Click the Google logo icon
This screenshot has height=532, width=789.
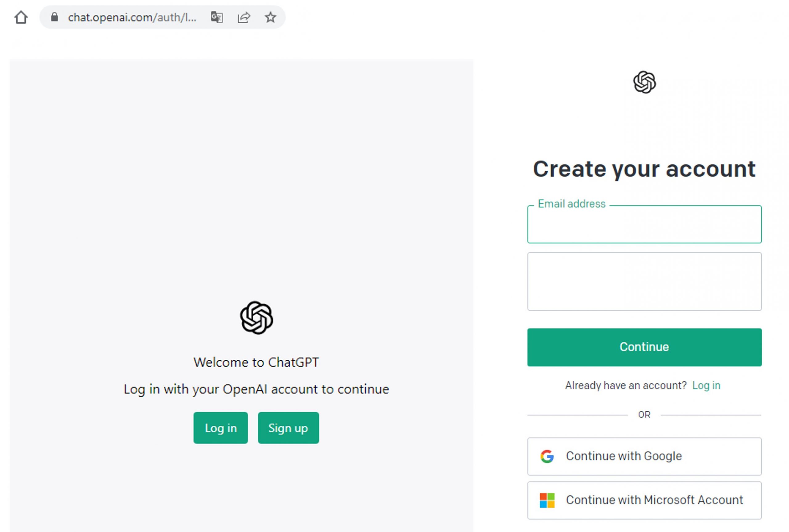click(547, 456)
